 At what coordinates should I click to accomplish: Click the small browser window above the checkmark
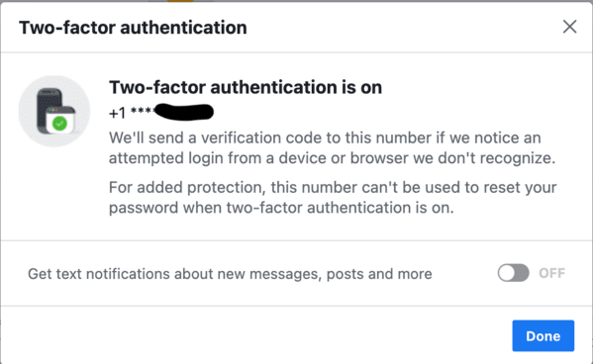point(61,121)
